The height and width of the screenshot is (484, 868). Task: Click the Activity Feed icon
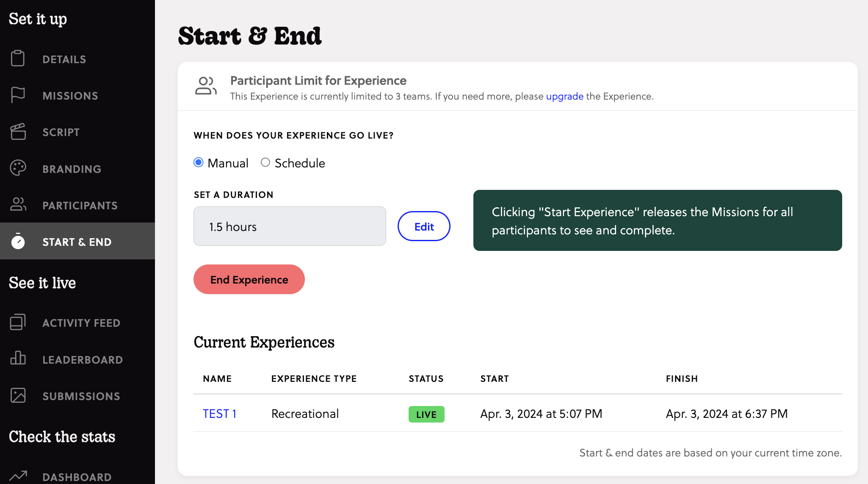click(x=18, y=322)
